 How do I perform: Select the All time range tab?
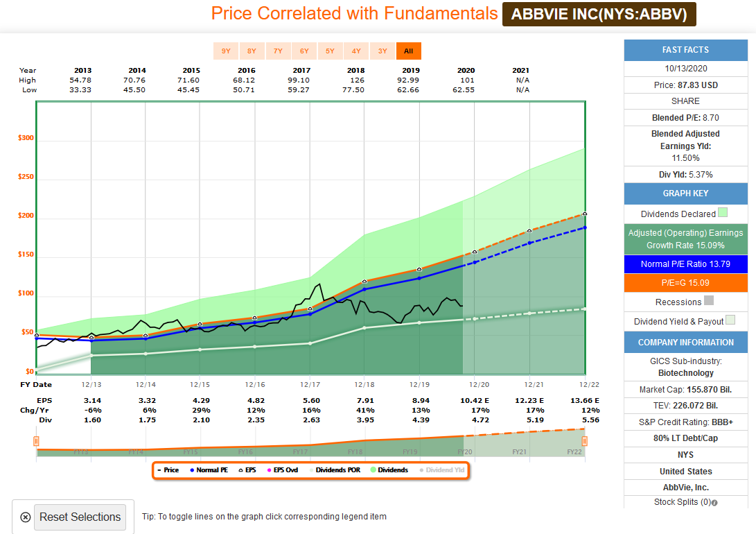click(408, 51)
